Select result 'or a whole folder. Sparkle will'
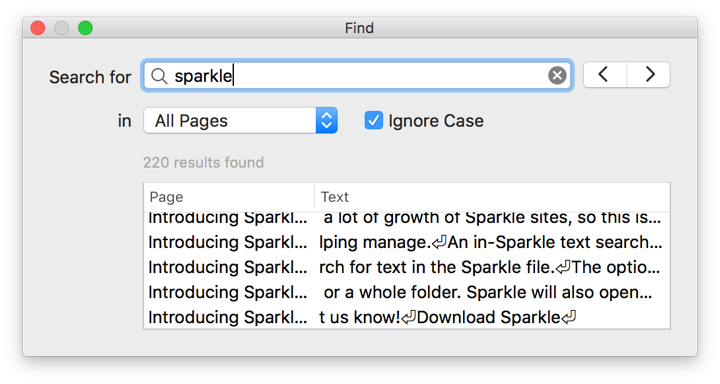 [x=407, y=292]
